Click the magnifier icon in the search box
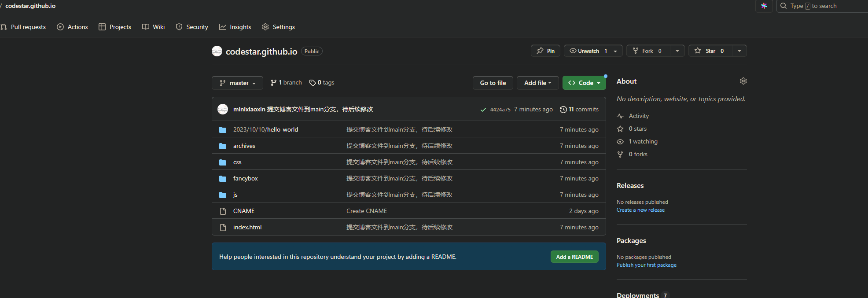This screenshot has height=298, width=868. 783,6
